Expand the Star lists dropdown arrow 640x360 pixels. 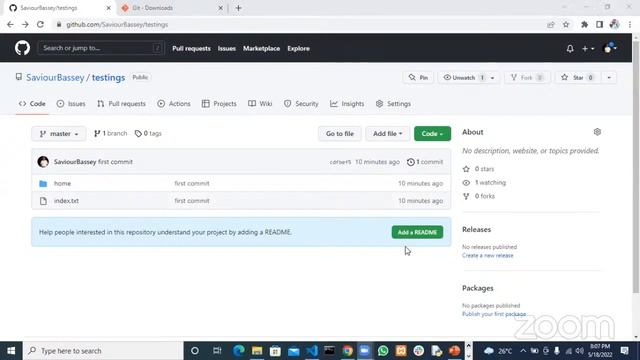[609, 78]
